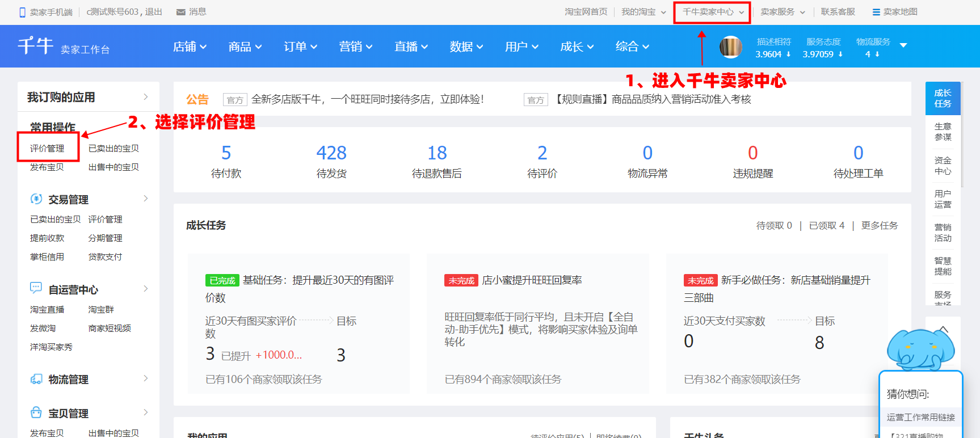Go to 淘宝网首页
Image resolution: width=980 pixels, height=438 pixels.
[x=586, y=12]
